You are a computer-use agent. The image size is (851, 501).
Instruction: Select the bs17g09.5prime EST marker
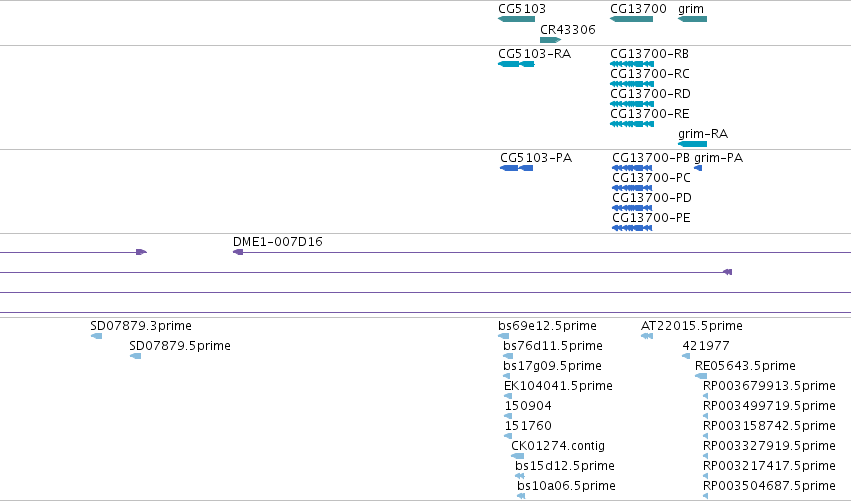pyautogui.click(x=506, y=376)
